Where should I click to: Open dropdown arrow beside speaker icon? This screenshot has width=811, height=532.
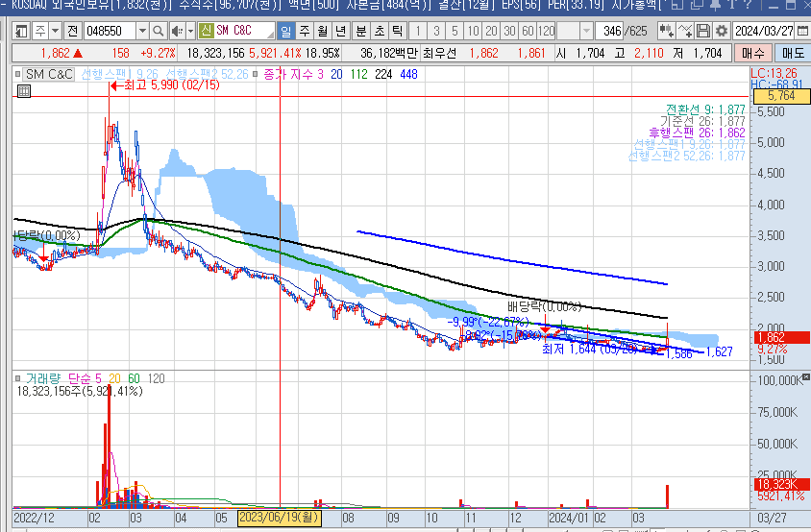point(191,31)
